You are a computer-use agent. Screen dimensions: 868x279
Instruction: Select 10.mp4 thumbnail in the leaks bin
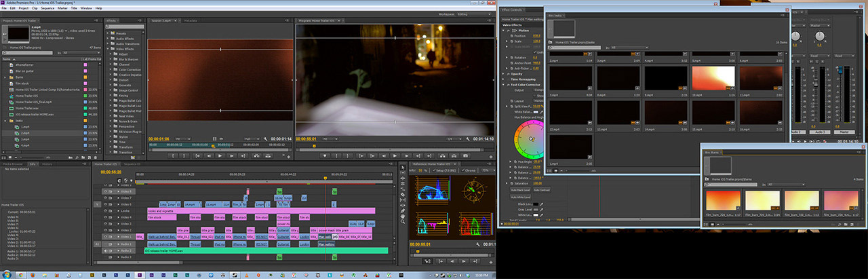coord(712,78)
